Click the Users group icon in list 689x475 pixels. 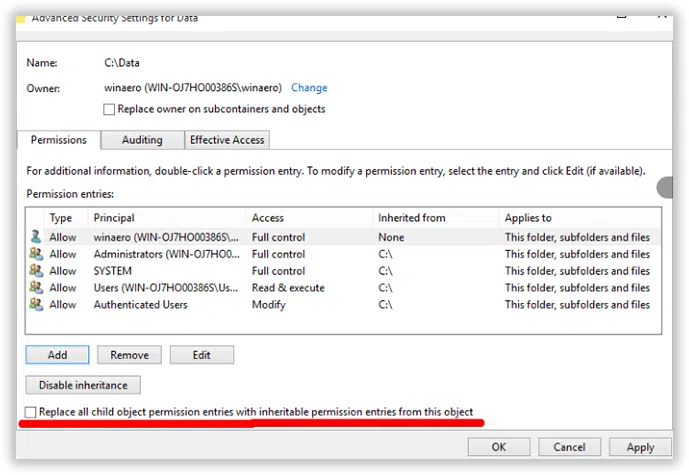point(36,288)
